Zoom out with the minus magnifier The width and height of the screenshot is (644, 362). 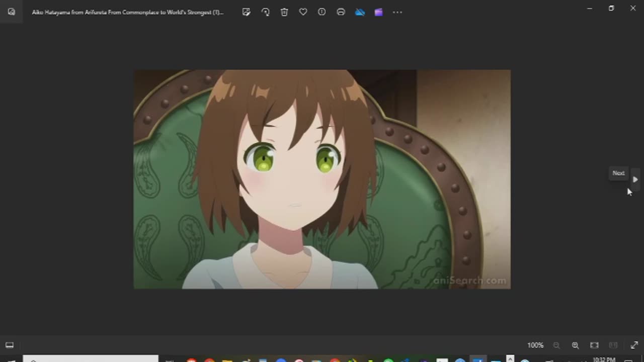[x=556, y=345]
